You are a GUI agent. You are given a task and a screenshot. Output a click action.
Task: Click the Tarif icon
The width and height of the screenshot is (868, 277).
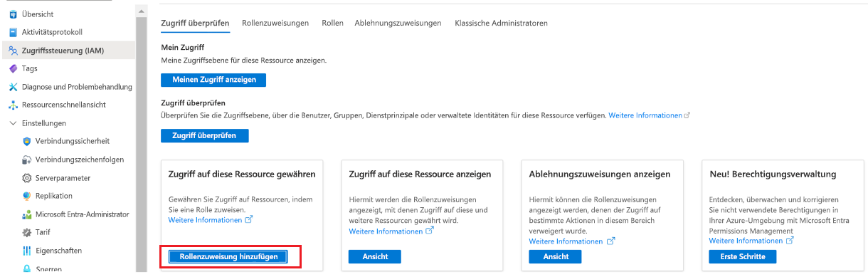pyautogui.click(x=27, y=232)
